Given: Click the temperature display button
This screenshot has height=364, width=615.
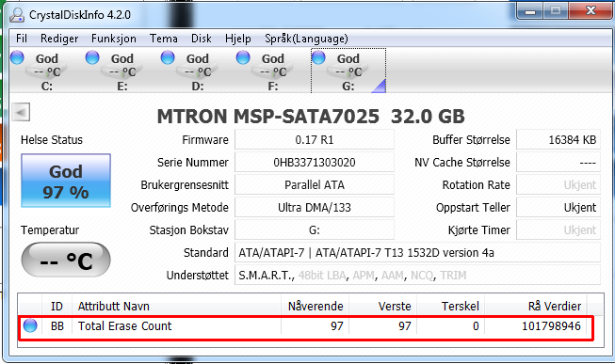Looking at the screenshot, I should coord(66,260).
